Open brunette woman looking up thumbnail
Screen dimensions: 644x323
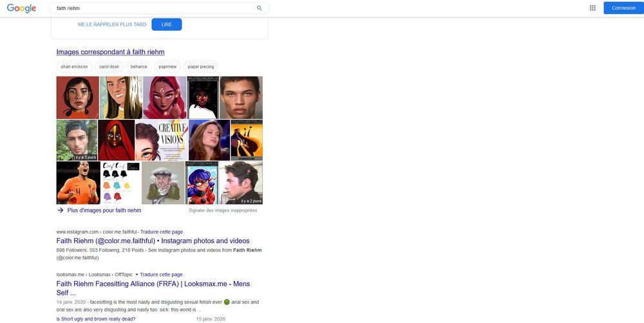pyautogui.click(x=209, y=140)
